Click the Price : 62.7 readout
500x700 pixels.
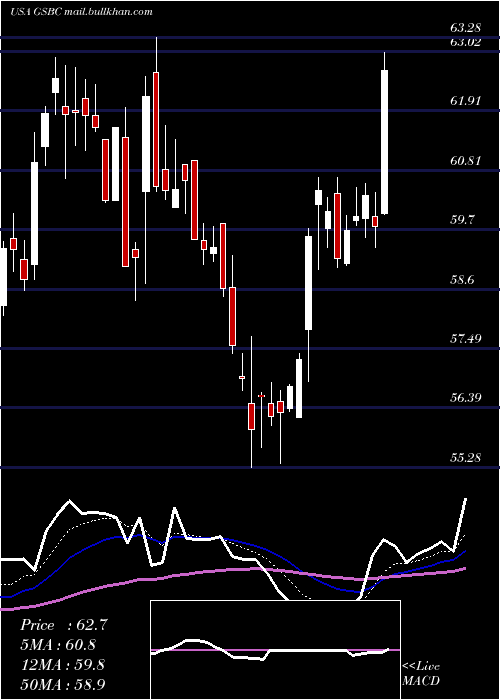(64, 625)
